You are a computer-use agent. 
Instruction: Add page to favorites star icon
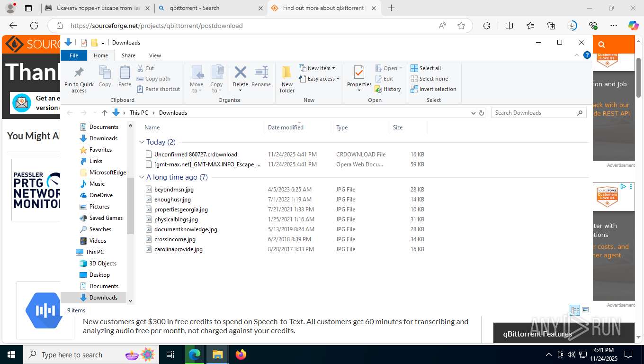461,26
